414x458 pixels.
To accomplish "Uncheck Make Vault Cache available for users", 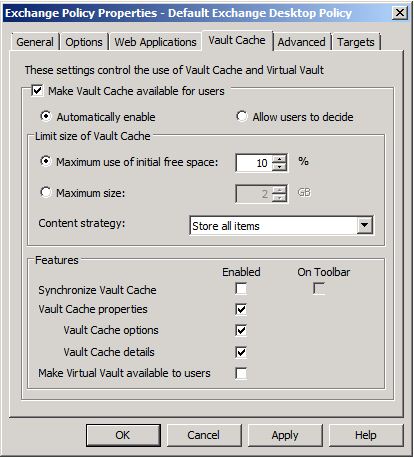I will pos(37,91).
